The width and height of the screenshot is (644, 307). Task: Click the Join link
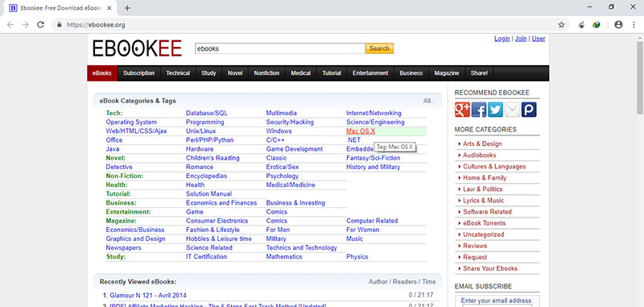(521, 39)
